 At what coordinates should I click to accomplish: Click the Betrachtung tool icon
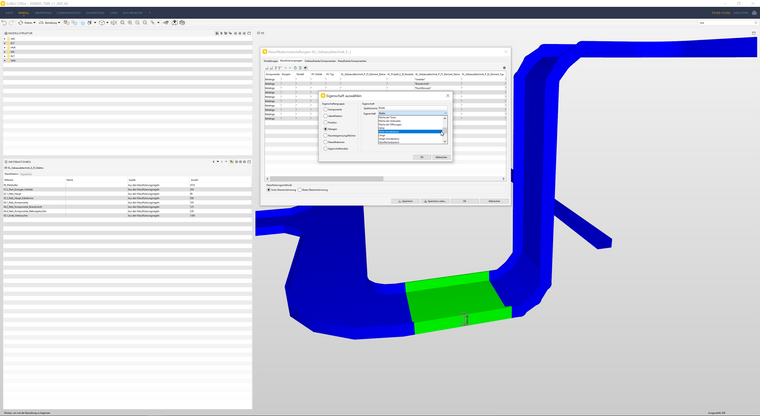coord(41,23)
